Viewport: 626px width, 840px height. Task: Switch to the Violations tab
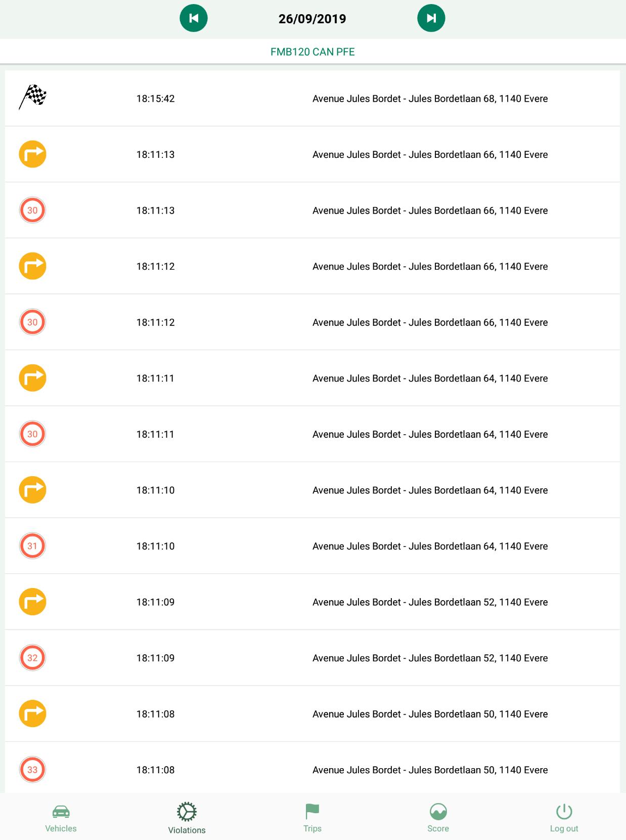187,818
